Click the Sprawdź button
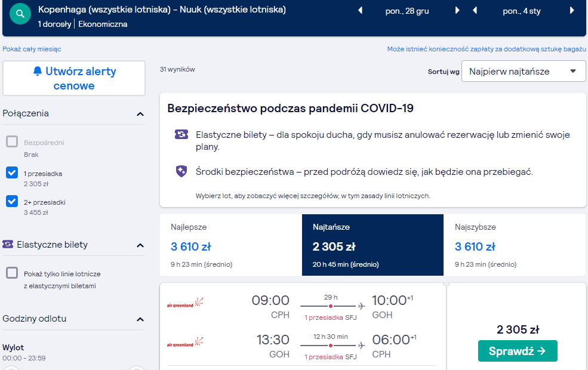The image size is (588, 370). click(x=518, y=351)
